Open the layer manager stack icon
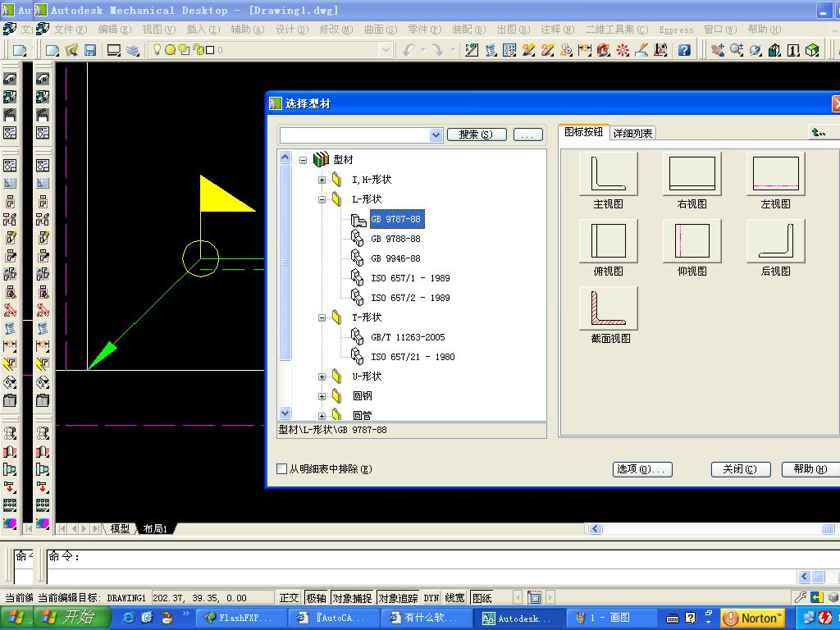The image size is (840, 630). click(133, 50)
